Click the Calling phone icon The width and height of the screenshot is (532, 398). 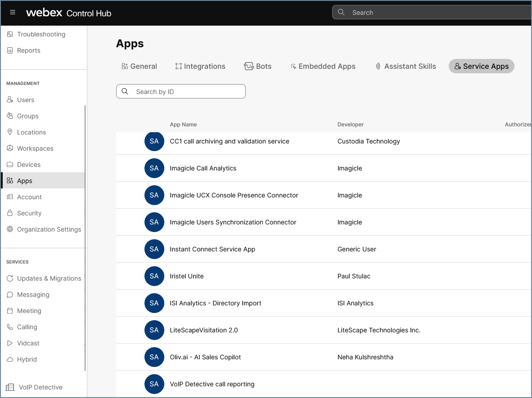click(x=10, y=327)
